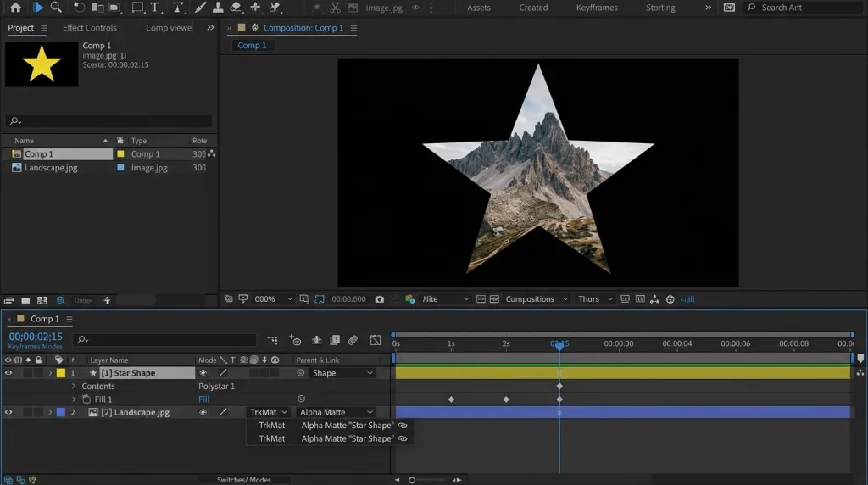Toggle shy switch on Star Shape layer
Screen dimensions: 868x485
(x=203, y=373)
